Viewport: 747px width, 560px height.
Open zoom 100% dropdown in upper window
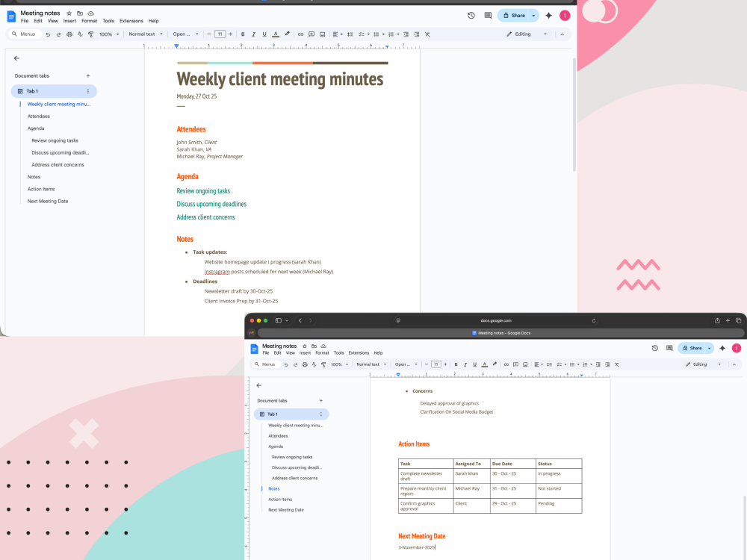[x=109, y=34]
